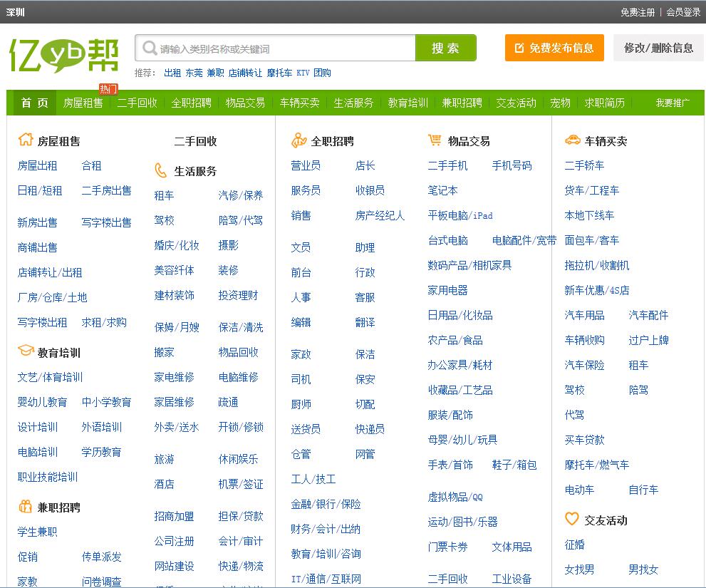Click the 亿yb帮 site logo
This screenshot has width=706, height=588.
click(64, 53)
